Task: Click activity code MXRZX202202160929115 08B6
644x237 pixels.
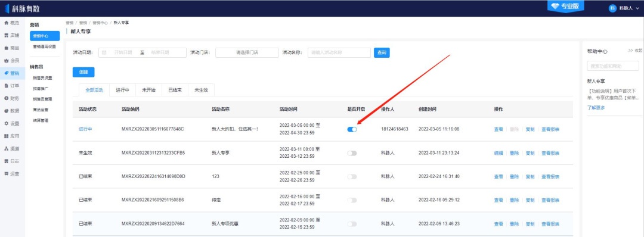Action: pyautogui.click(x=153, y=200)
